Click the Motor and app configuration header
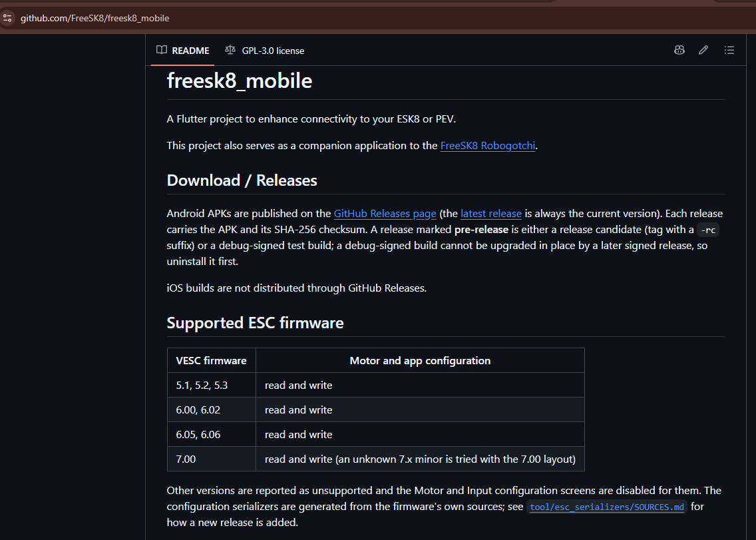The height and width of the screenshot is (540, 756). 420,360
